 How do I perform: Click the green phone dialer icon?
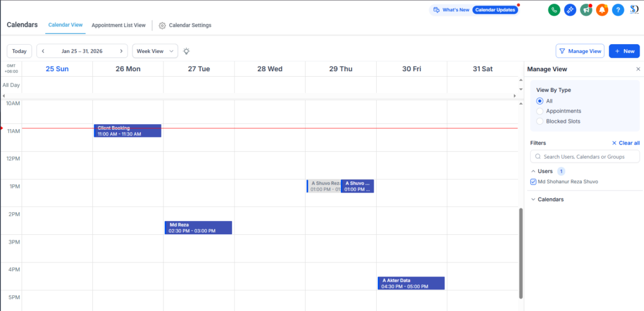tap(554, 10)
